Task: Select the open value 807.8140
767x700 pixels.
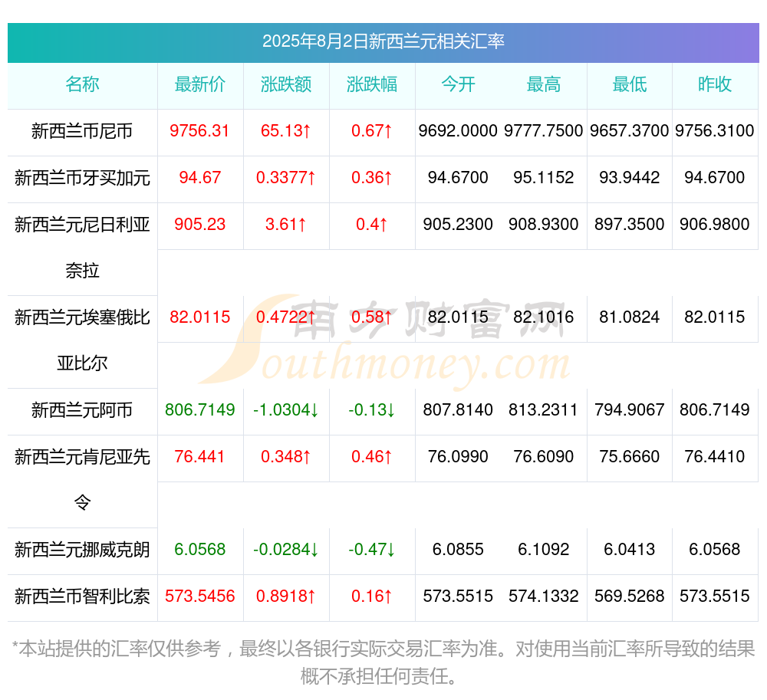Action: 458,409
